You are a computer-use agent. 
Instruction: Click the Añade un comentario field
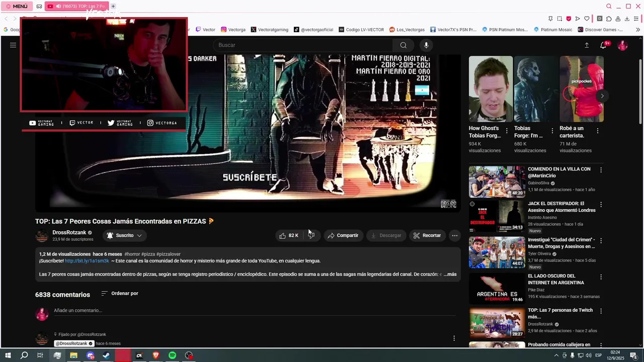pyautogui.click(x=254, y=310)
